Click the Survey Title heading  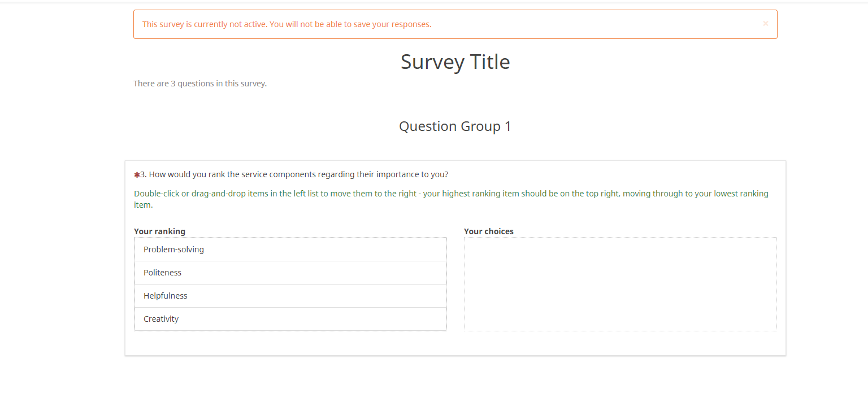[455, 62]
